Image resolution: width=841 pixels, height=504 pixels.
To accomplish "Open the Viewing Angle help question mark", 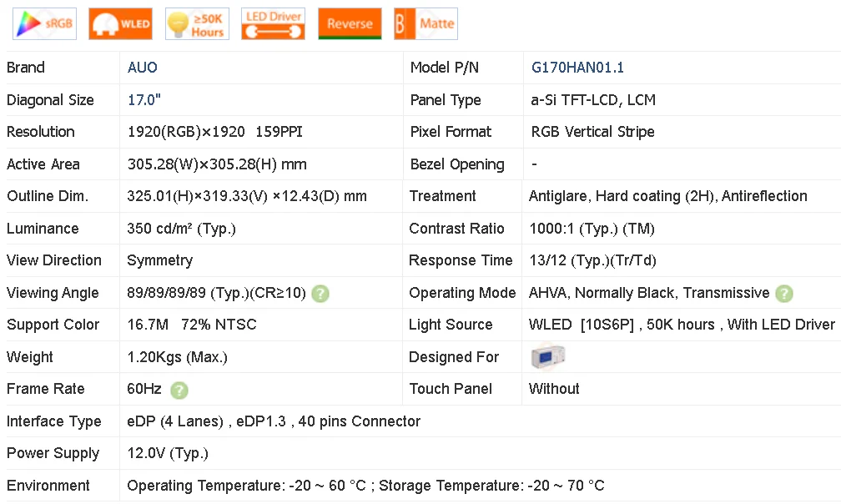I will click(x=320, y=293).
